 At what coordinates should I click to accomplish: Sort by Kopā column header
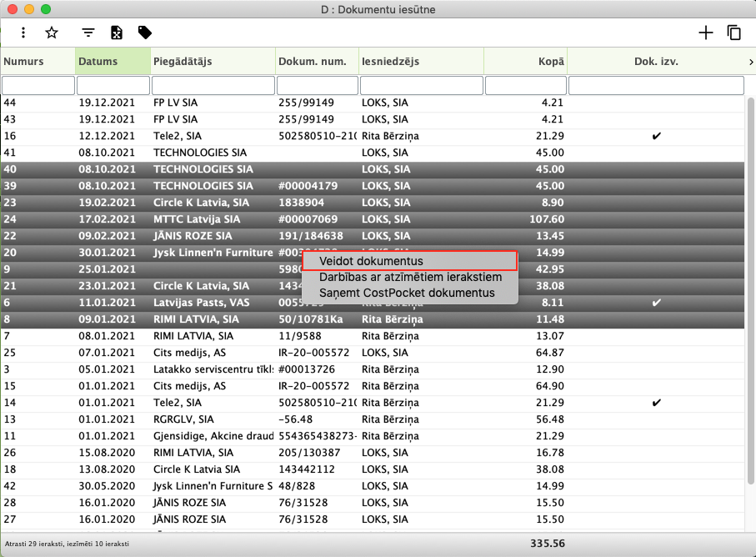526,61
